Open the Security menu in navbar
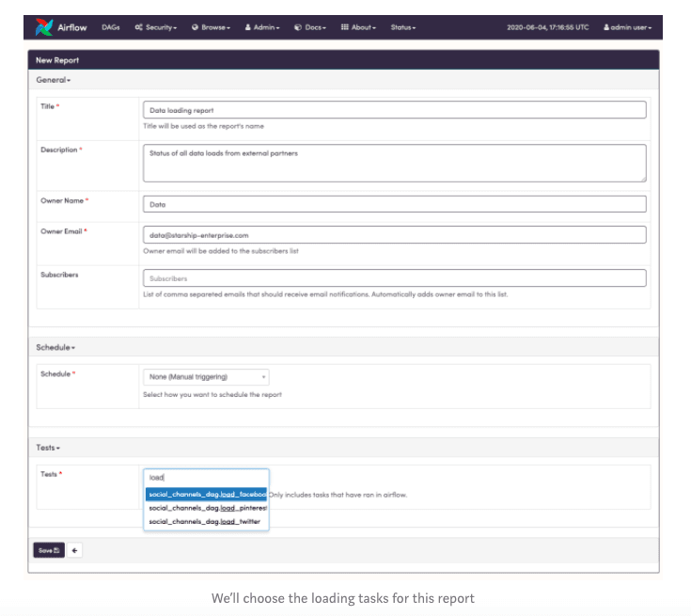Screen dimensions: 691x616 click(x=156, y=27)
